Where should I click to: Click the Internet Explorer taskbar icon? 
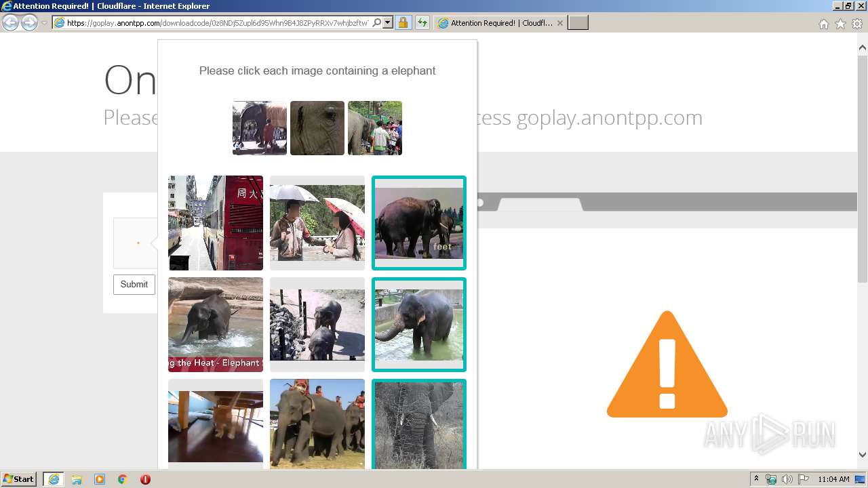54,479
